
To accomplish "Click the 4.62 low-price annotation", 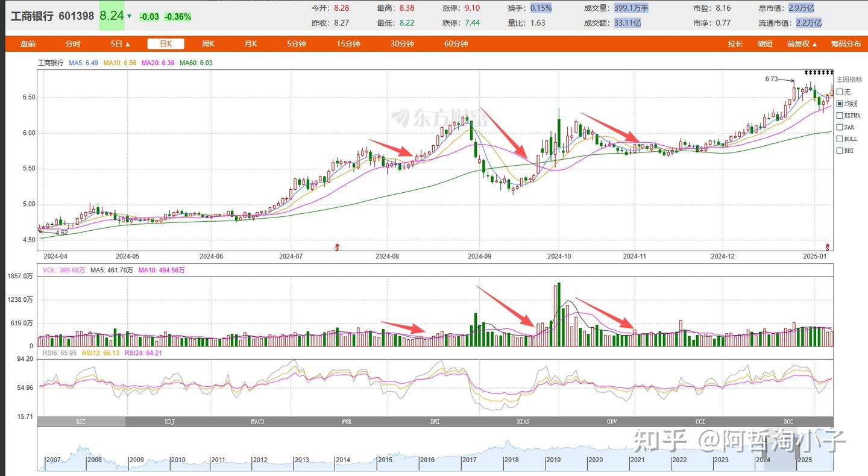I will (x=61, y=232).
